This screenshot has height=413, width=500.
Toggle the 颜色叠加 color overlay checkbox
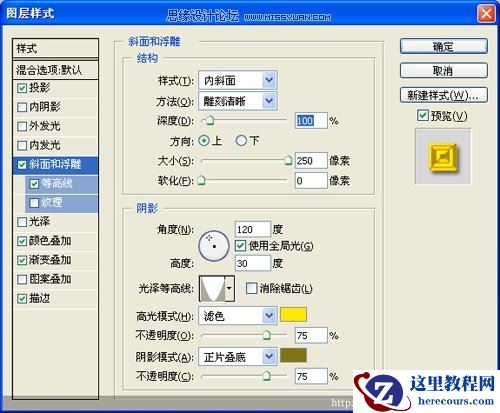22,241
